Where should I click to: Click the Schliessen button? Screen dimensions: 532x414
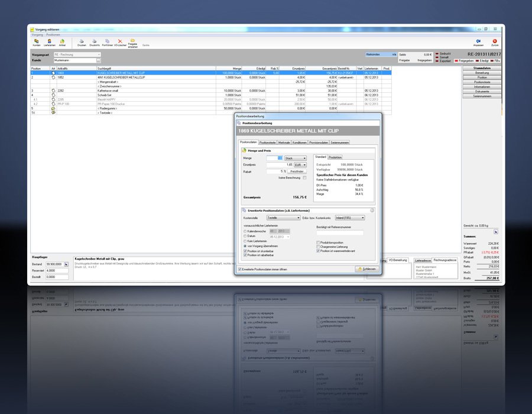pos(366,269)
